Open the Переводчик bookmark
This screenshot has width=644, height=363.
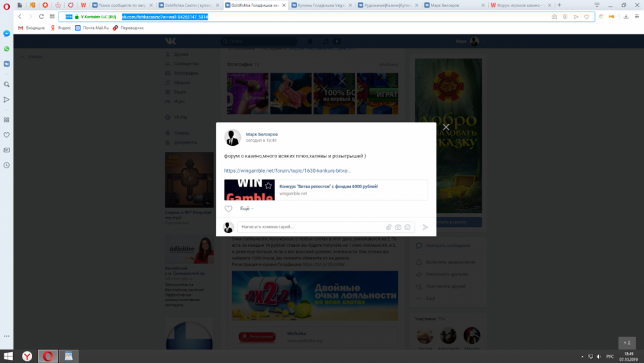coord(128,28)
